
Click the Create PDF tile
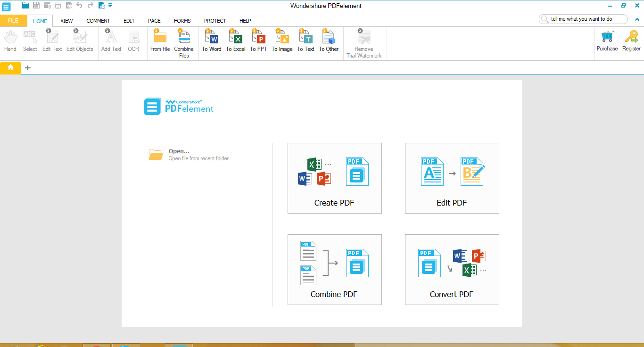tap(334, 178)
